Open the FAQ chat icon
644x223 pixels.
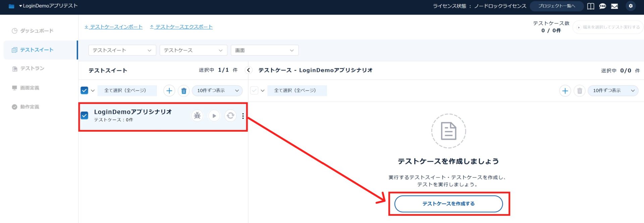602,6
